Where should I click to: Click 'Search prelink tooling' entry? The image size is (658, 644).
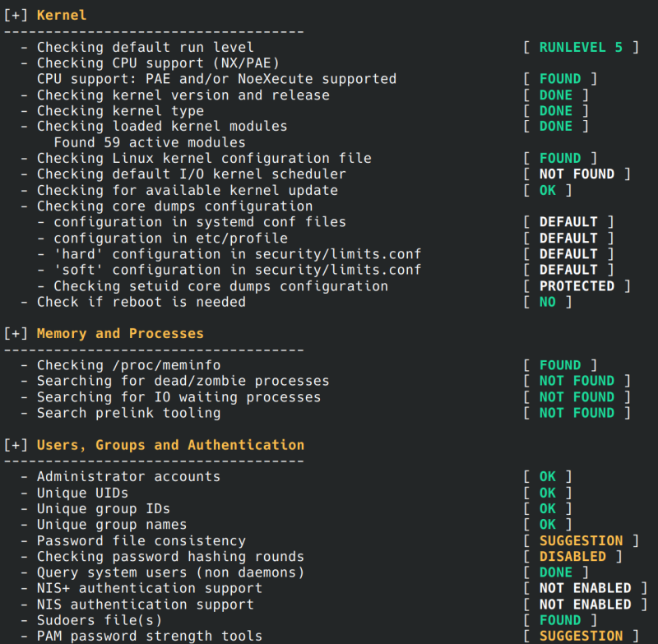click(x=128, y=413)
